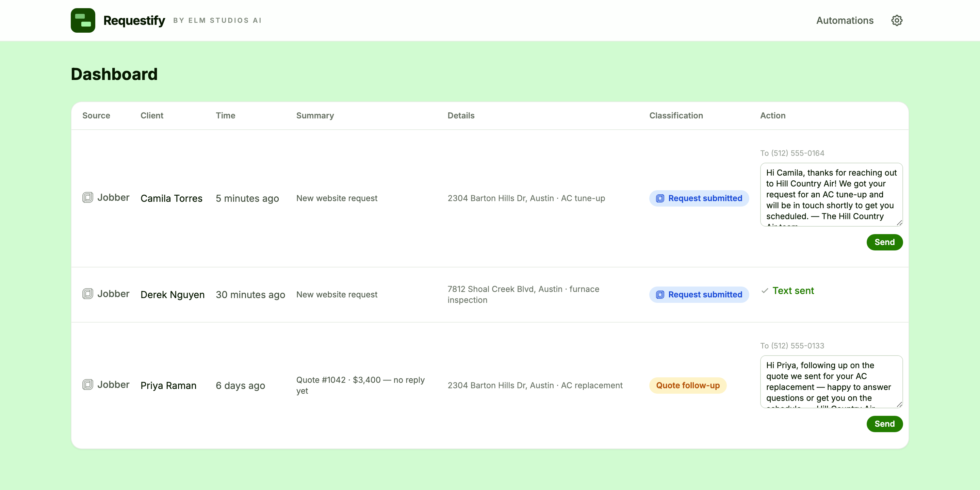The height and width of the screenshot is (490, 980).
Task: Select the Source column header
Action: (96, 115)
